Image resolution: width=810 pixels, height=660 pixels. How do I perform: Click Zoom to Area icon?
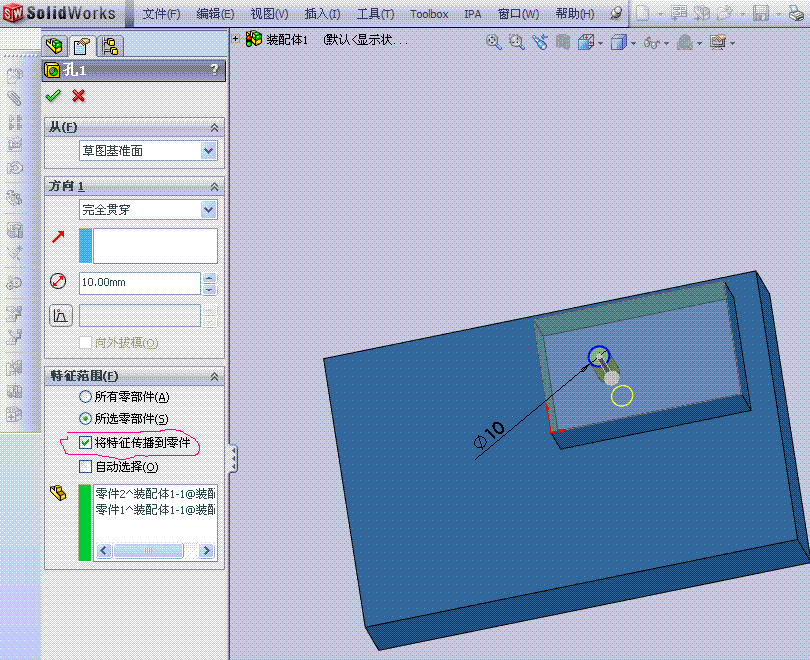517,42
